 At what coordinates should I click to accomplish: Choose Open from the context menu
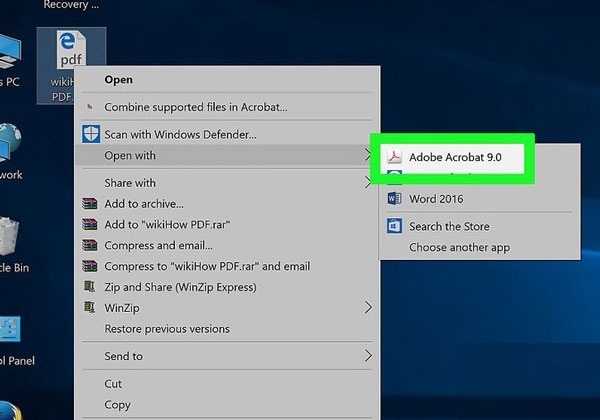coord(119,80)
